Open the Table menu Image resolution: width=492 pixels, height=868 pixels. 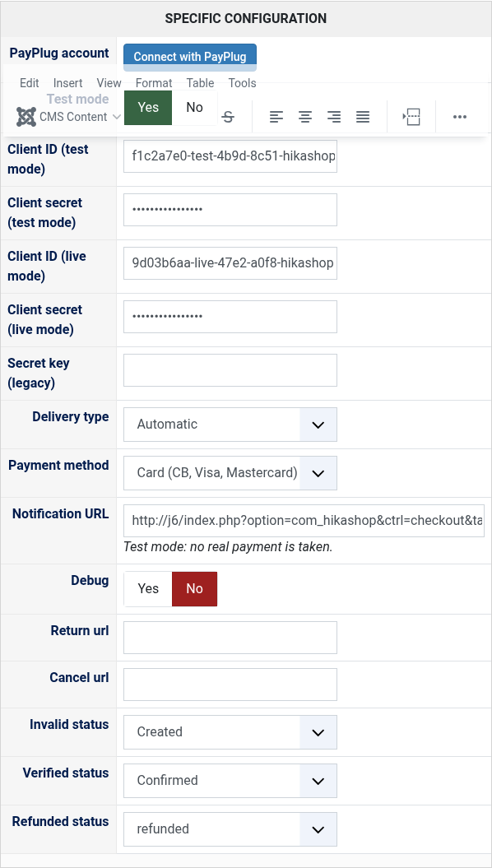pos(201,83)
